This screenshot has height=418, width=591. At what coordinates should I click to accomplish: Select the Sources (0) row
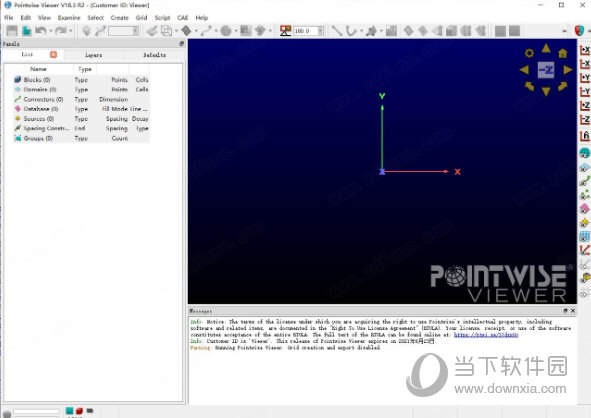click(x=81, y=119)
